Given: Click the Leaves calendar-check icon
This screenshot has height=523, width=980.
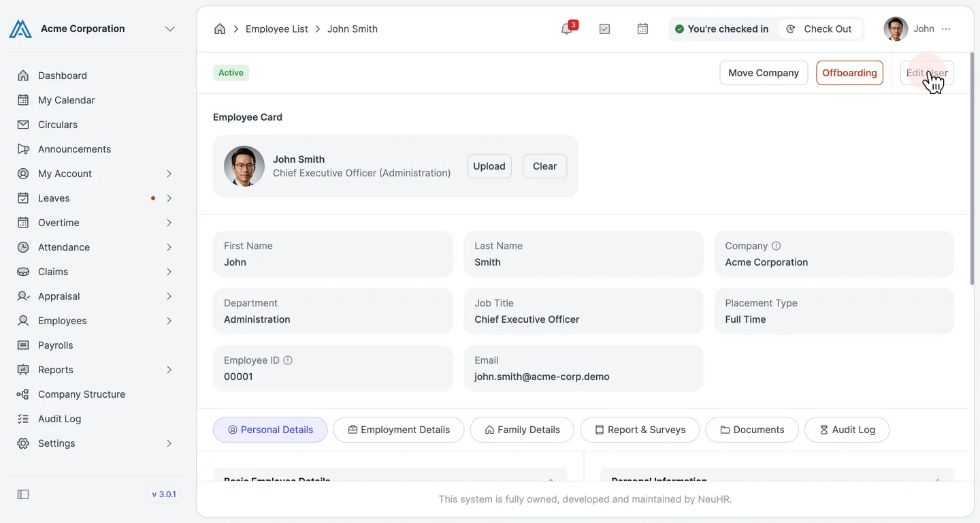Looking at the screenshot, I should point(23,198).
